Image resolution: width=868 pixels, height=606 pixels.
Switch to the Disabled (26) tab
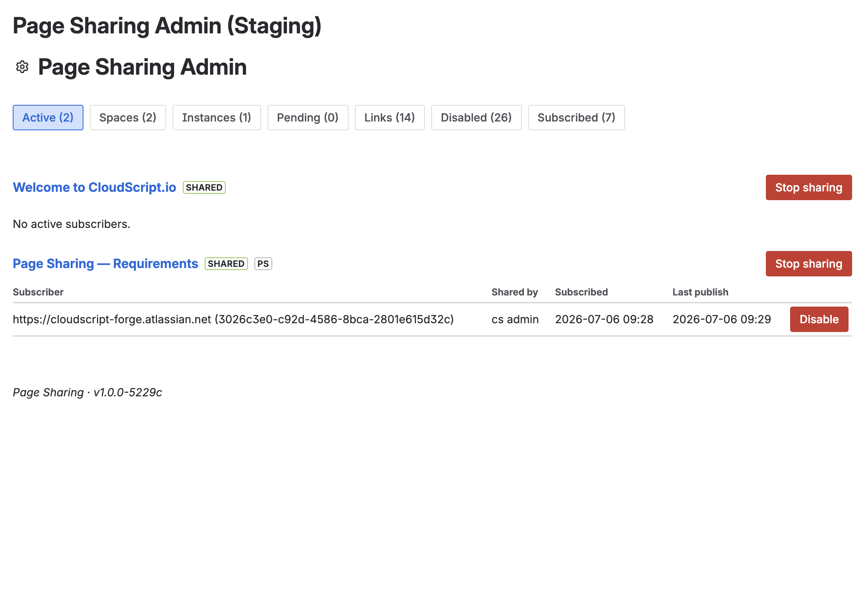coord(477,118)
